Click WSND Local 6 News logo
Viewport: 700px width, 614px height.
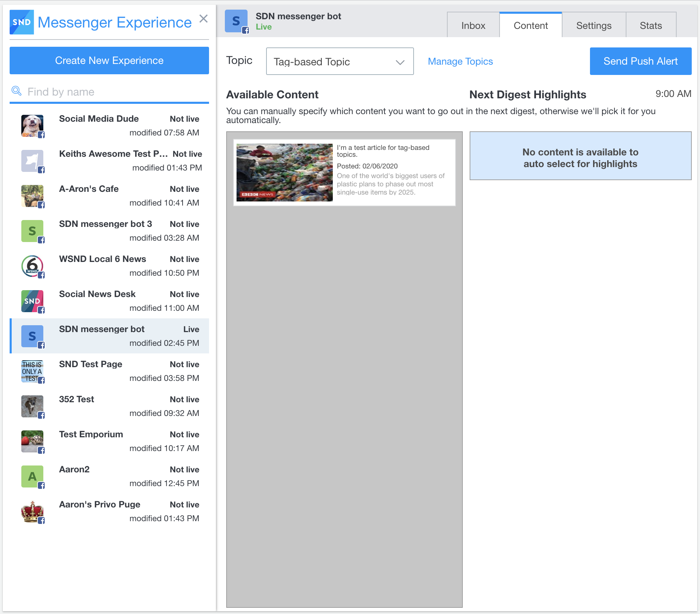(x=32, y=266)
